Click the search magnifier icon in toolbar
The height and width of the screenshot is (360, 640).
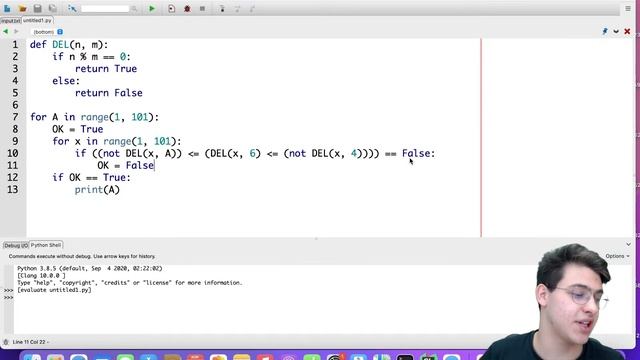[x=134, y=9]
